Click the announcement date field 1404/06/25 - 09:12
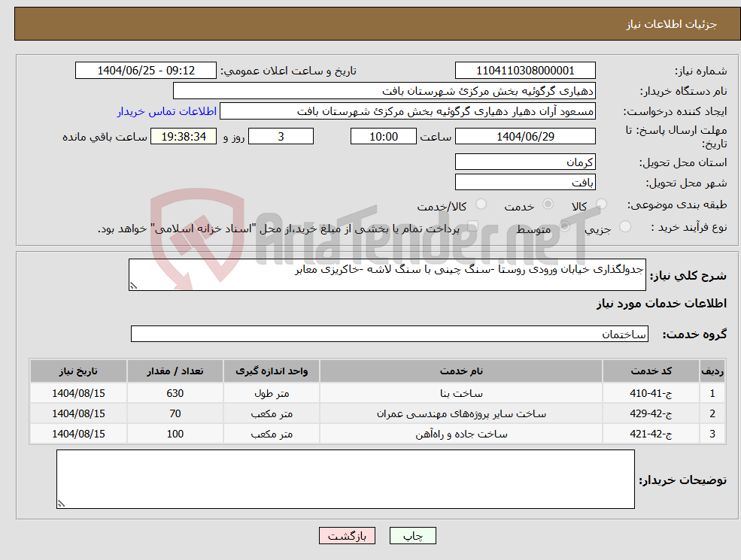 [146, 70]
